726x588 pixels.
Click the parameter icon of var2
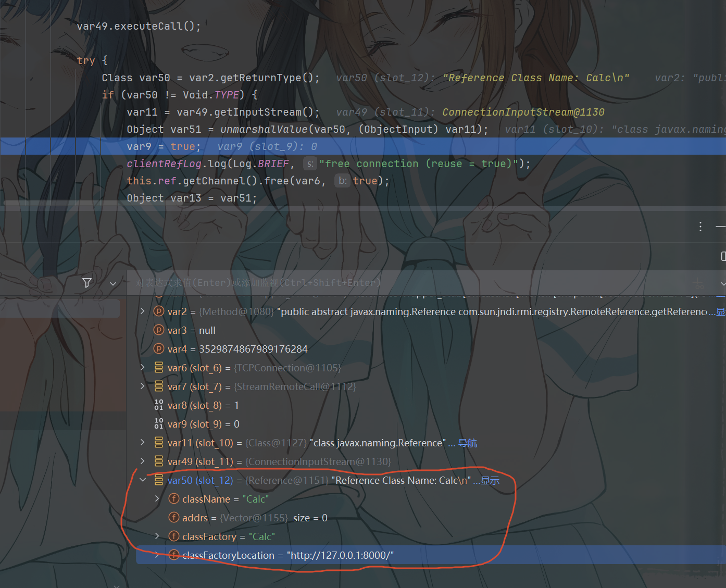(x=159, y=311)
